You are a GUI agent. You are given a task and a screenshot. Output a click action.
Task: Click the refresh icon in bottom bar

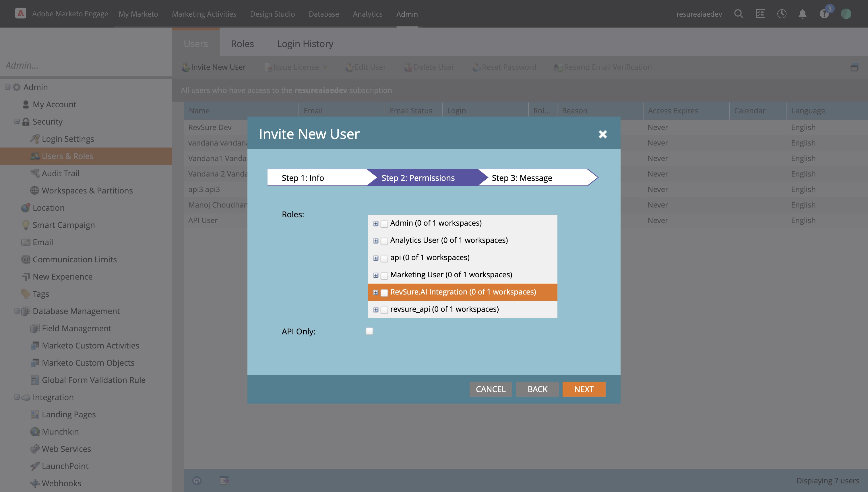pos(197,481)
